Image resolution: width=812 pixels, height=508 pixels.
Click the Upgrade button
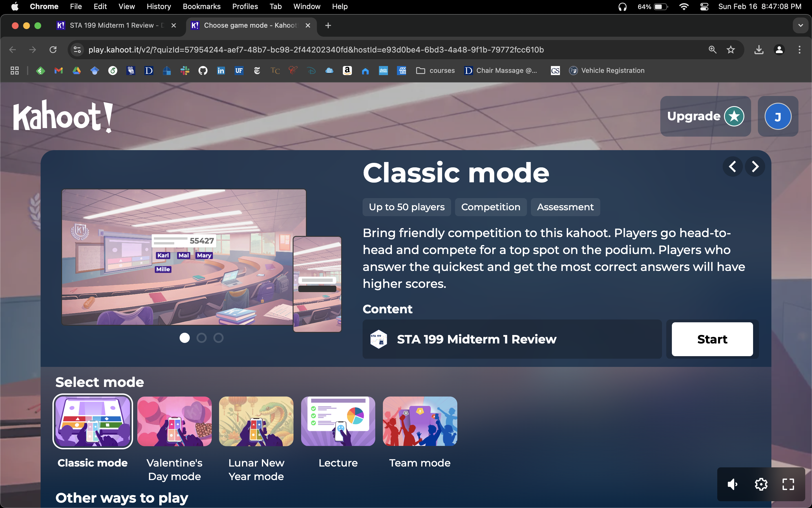705,116
